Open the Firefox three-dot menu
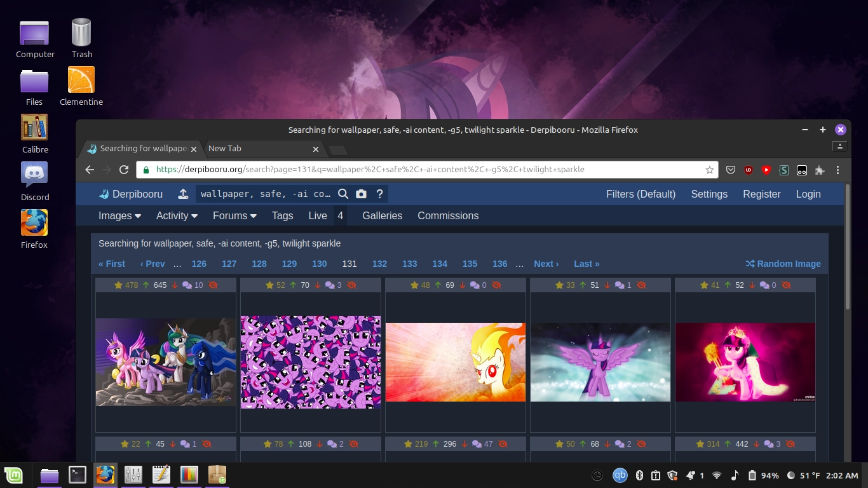The height and width of the screenshot is (488, 868). (x=838, y=170)
